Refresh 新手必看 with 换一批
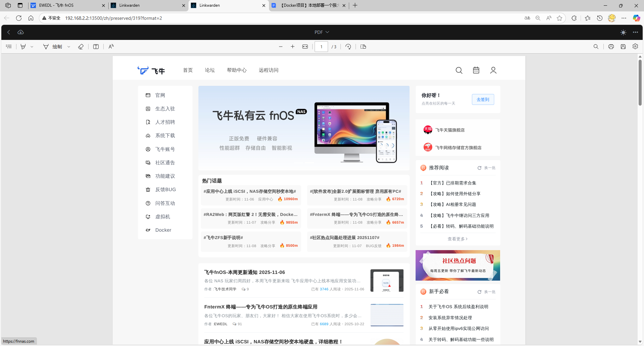The width and height of the screenshot is (644, 346). pos(487,292)
